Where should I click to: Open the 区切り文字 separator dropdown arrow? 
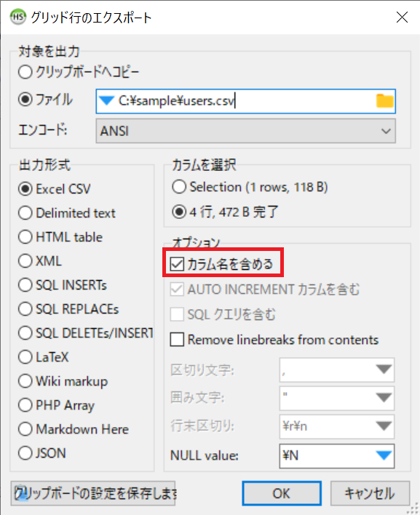click(384, 370)
